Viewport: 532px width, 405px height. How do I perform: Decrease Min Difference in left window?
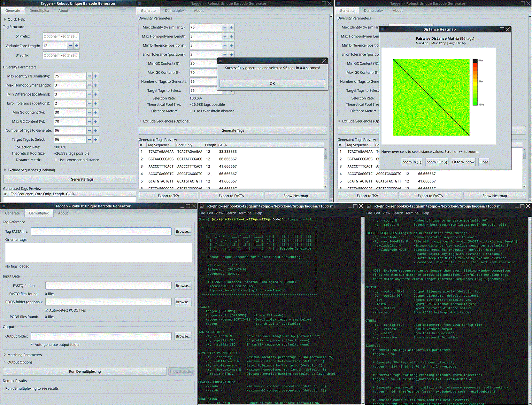click(x=89, y=94)
